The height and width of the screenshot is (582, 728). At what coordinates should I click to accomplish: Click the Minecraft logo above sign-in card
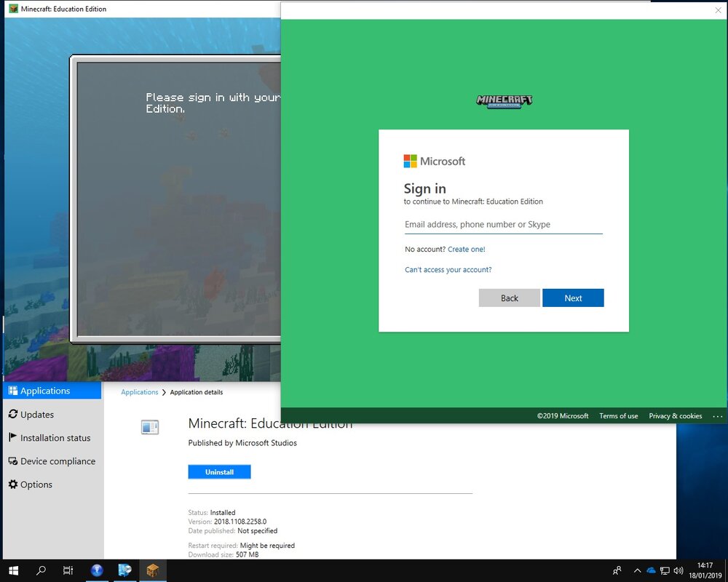pyautogui.click(x=505, y=101)
